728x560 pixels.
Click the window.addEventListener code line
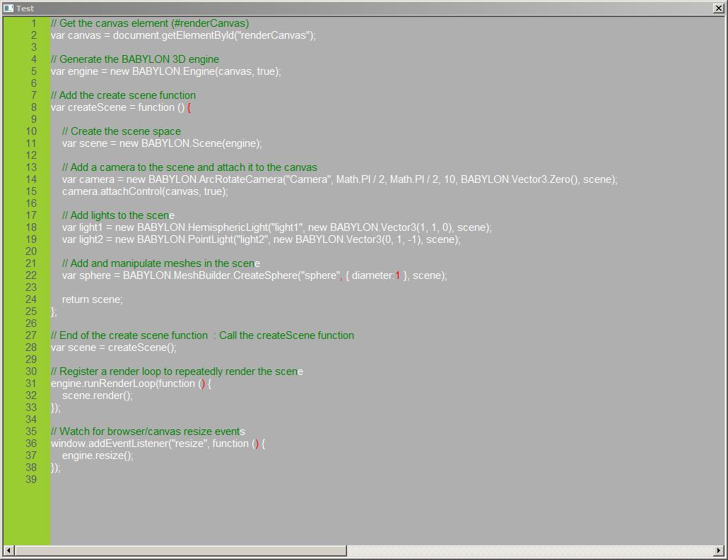(x=158, y=443)
